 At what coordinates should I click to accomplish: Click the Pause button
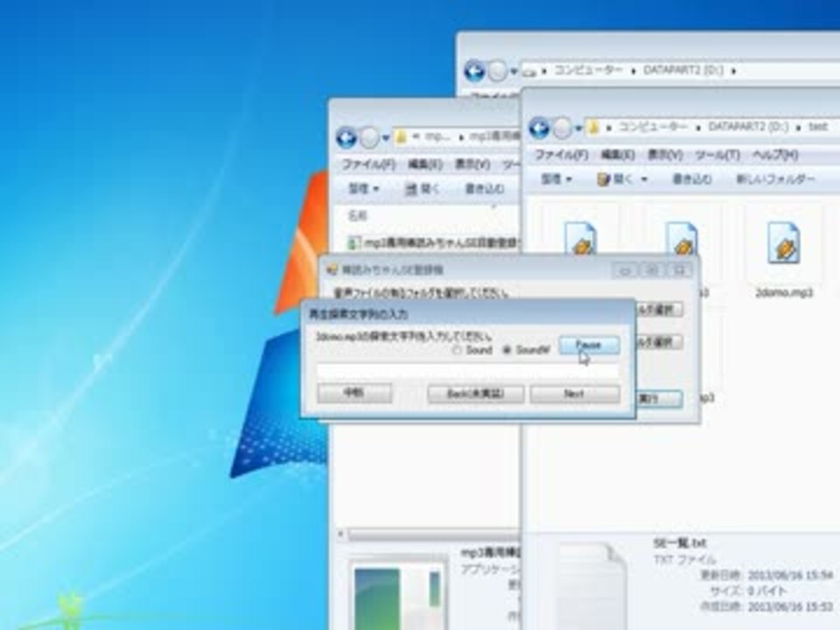[589, 345]
